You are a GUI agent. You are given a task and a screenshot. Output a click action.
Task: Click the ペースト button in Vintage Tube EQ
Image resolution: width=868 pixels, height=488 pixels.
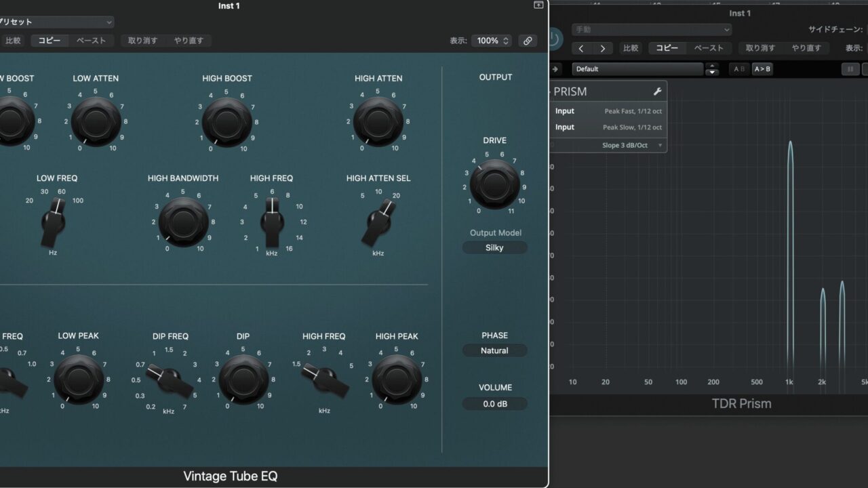coord(91,41)
